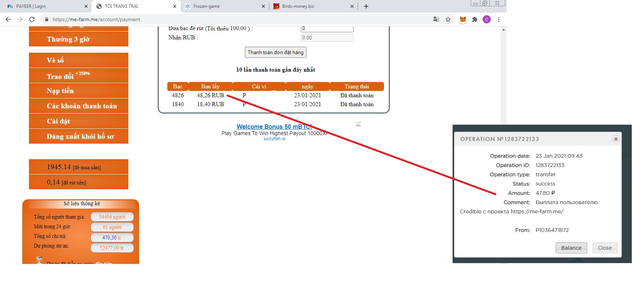Switch to the Frozen-game tab
Viewport: 644px width, 285px height.
pyautogui.click(x=224, y=6)
